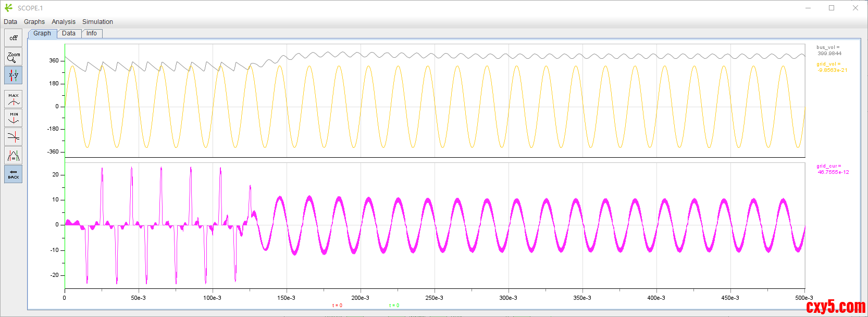Expand the Analysis menu

tap(64, 22)
